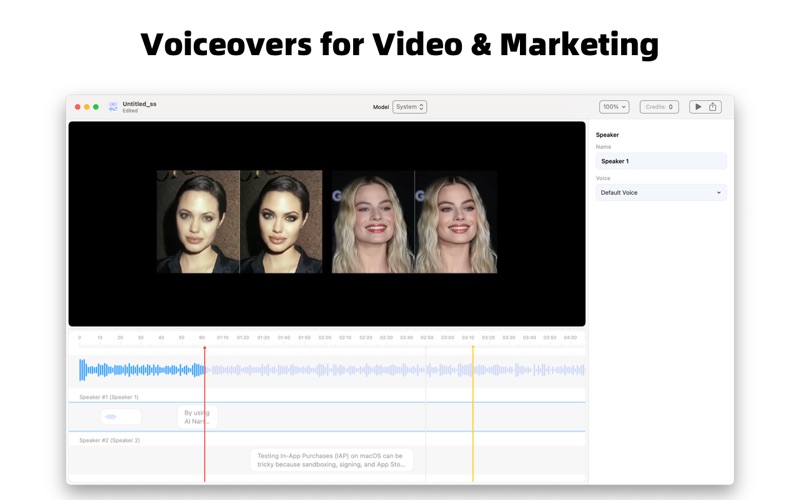Click the Speaker #2 track label

(x=109, y=440)
